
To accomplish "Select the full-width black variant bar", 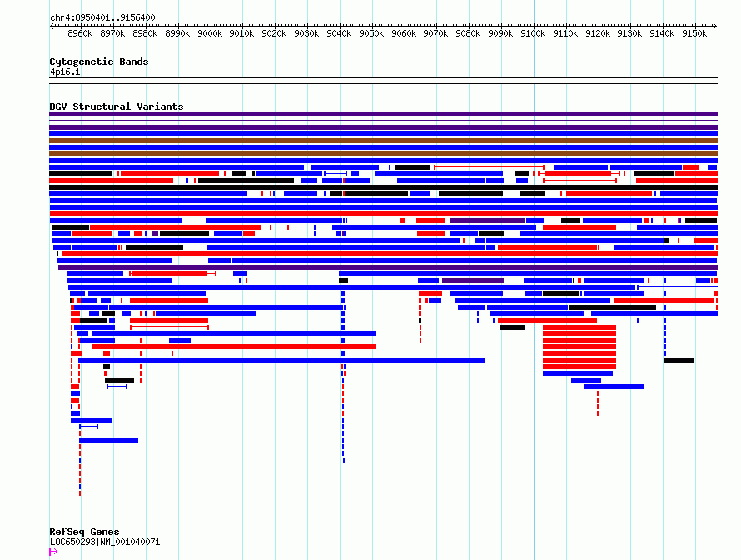I will pyautogui.click(x=383, y=187).
